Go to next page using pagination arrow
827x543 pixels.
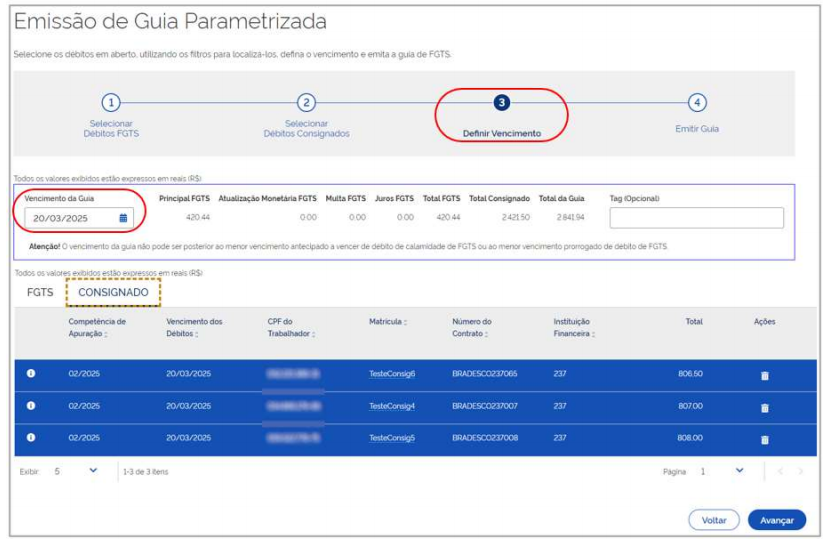[799, 471]
